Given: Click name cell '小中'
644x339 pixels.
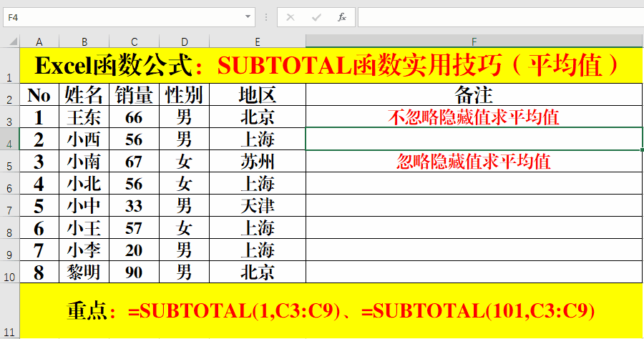Looking at the screenshot, I should tap(84, 205).
